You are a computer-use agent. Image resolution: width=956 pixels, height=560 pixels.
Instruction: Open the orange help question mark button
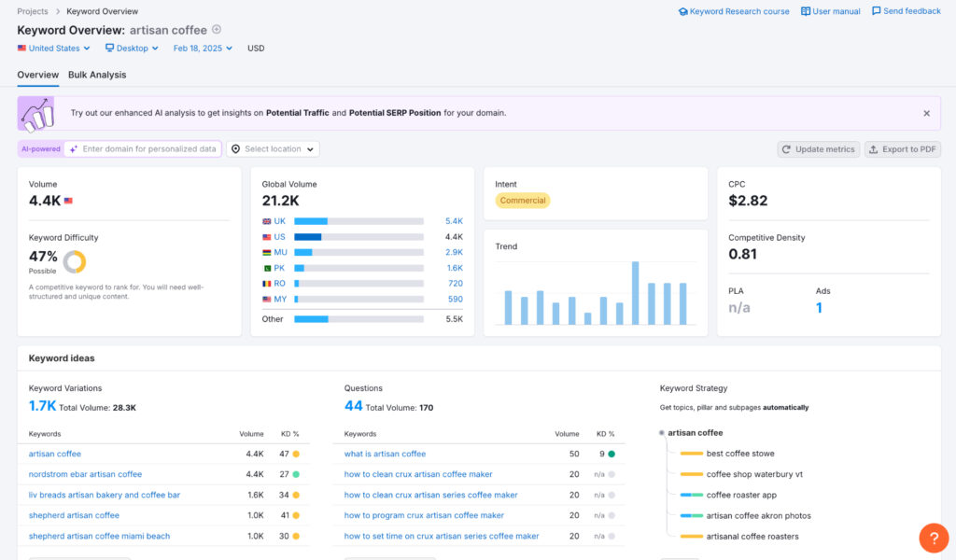pyautogui.click(x=935, y=539)
